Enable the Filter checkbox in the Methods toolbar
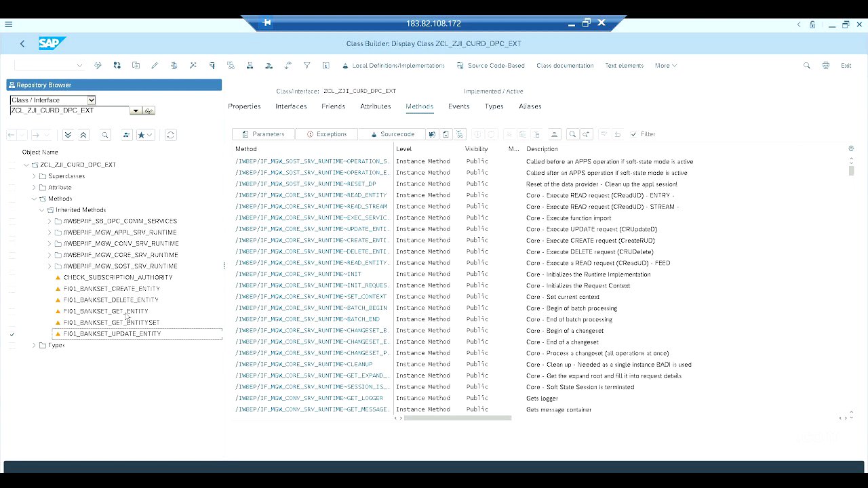 point(633,134)
